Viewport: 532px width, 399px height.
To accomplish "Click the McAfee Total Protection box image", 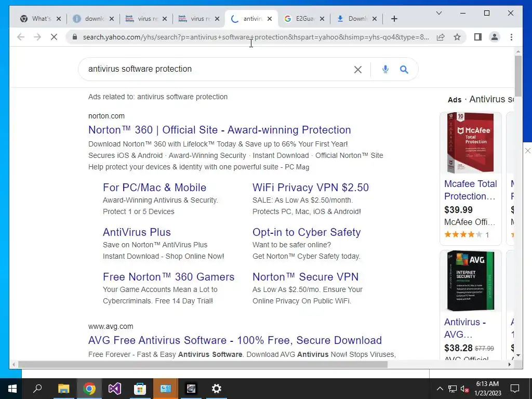I will (470, 142).
